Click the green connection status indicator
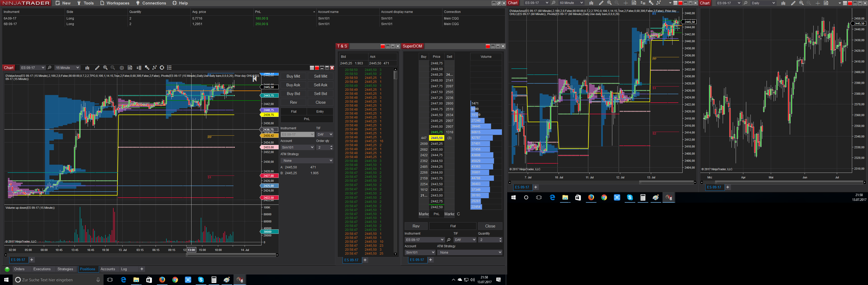The image size is (868, 285). tap(7, 269)
